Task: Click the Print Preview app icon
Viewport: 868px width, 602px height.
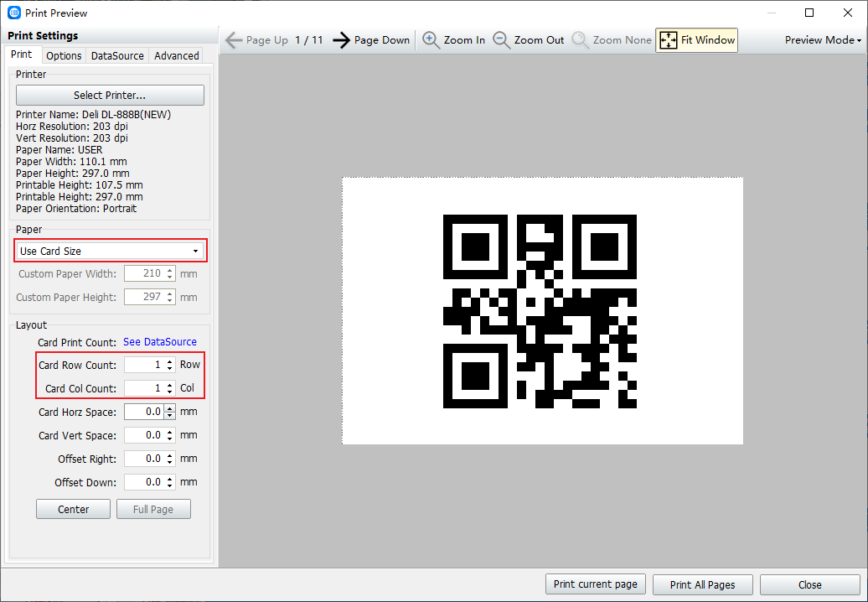Action: [14, 13]
